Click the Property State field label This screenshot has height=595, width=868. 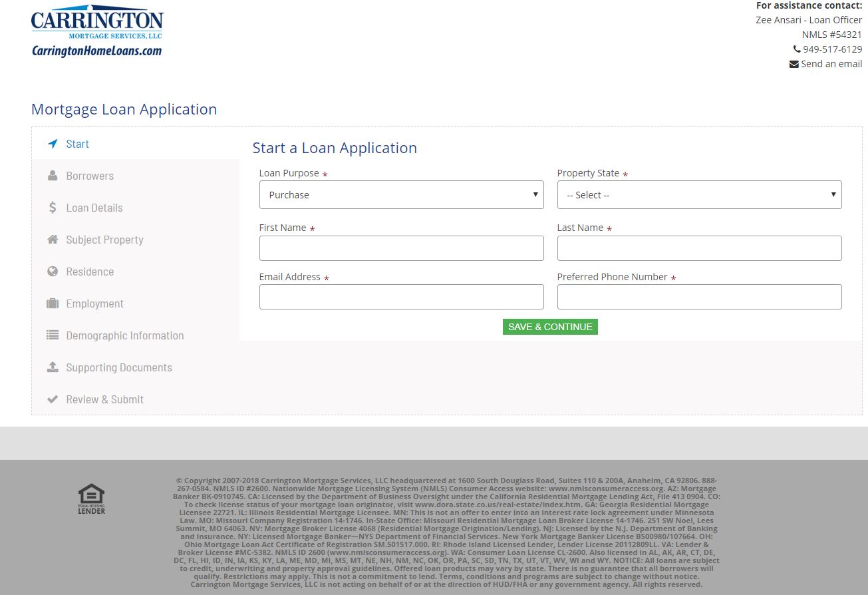tap(588, 173)
